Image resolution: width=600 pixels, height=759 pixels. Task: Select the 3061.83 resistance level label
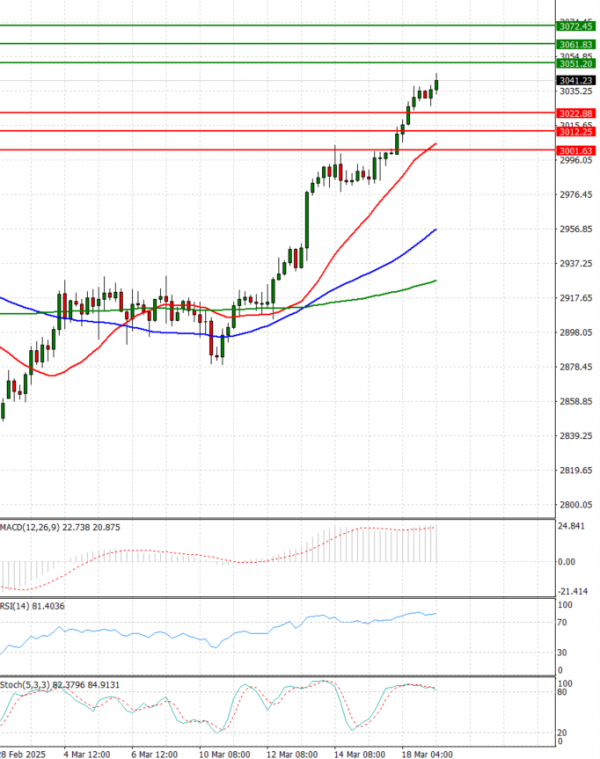coord(577,45)
